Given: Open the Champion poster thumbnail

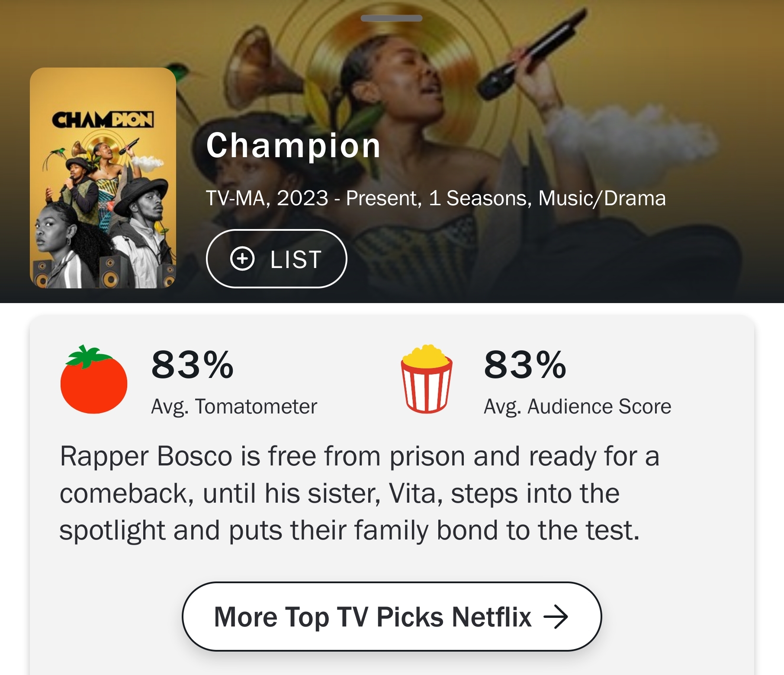Looking at the screenshot, I should coord(103,178).
